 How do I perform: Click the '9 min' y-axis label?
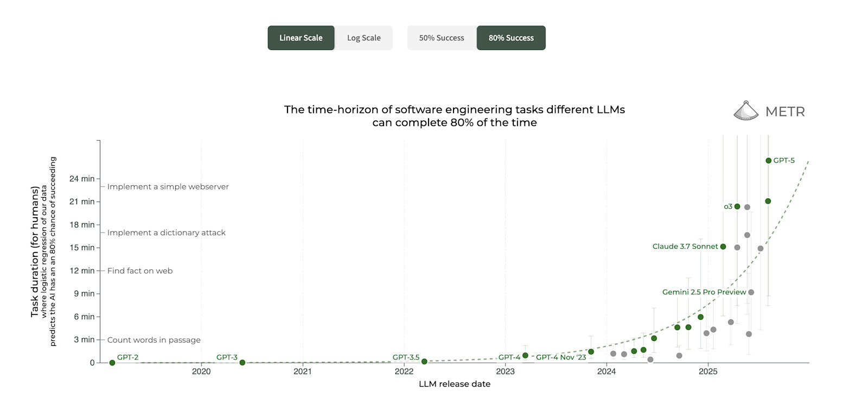click(x=85, y=294)
